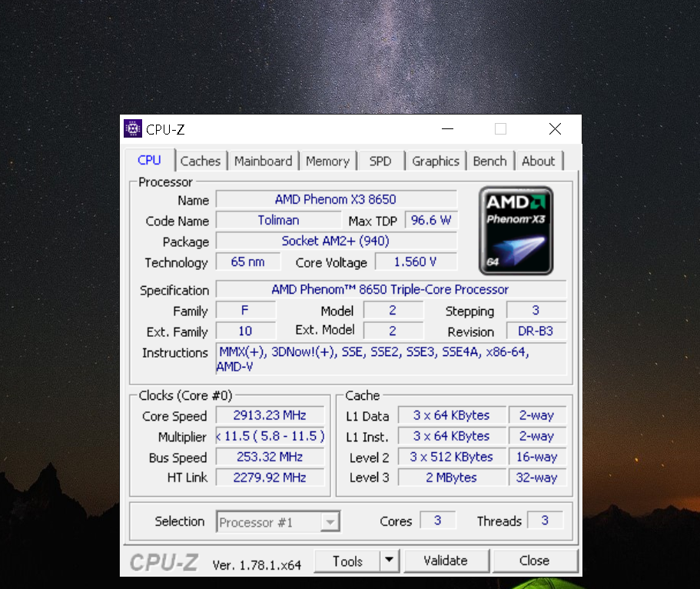Select the Memory tab
Viewport: 700px width, 589px height.
pyautogui.click(x=327, y=161)
